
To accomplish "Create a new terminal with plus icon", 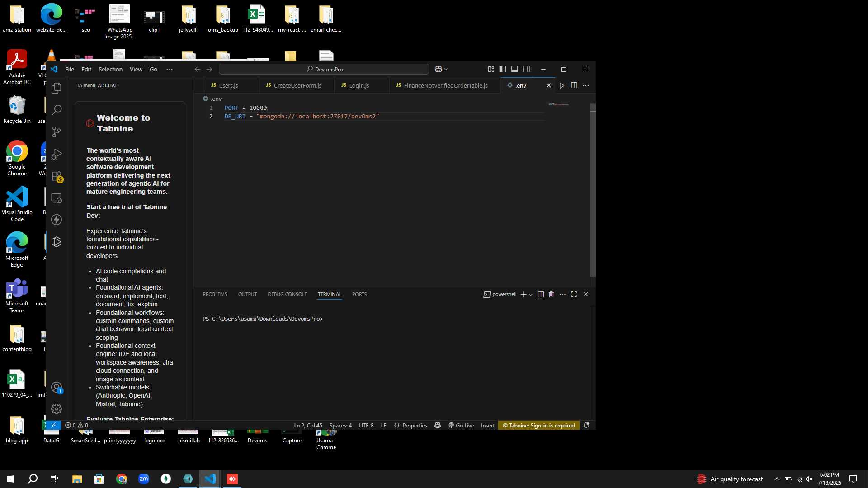I will (524, 294).
